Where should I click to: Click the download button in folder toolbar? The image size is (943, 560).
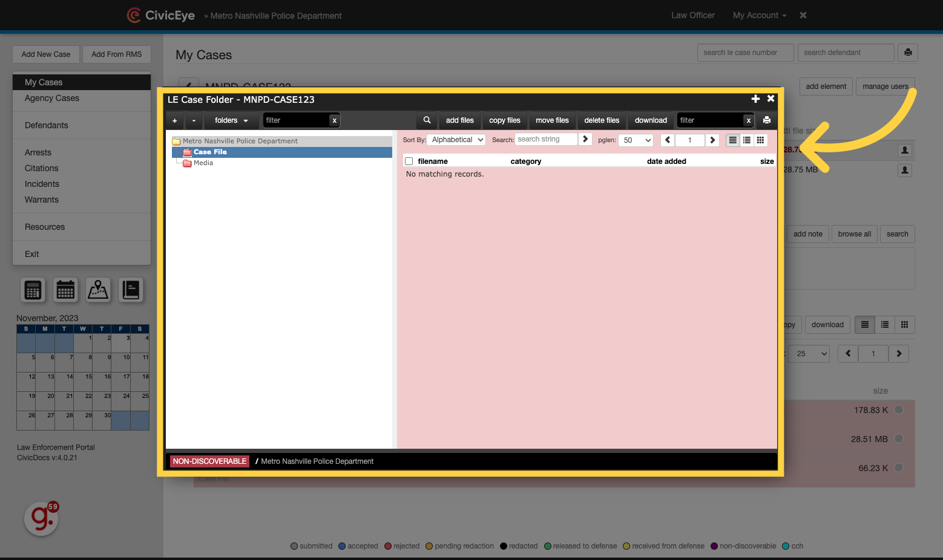point(651,120)
